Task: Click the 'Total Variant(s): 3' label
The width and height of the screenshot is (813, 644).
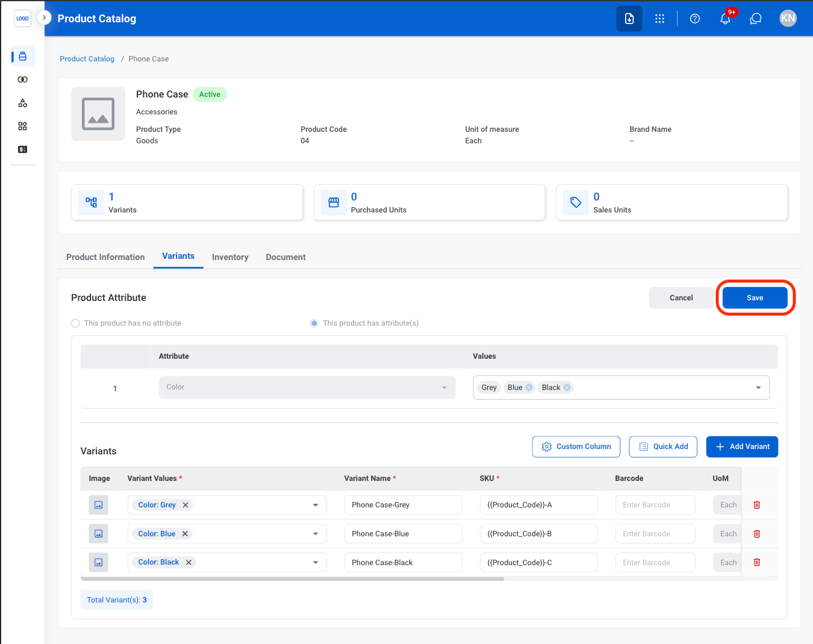Action: (117, 600)
